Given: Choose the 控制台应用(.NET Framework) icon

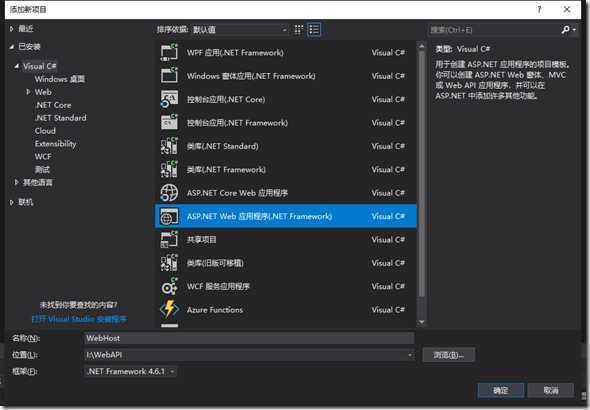Looking at the screenshot, I should [x=169, y=123].
